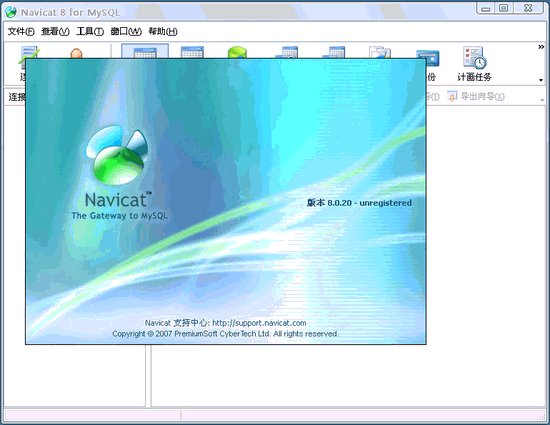Click the 导出向导(X) export wizard button

[476, 96]
